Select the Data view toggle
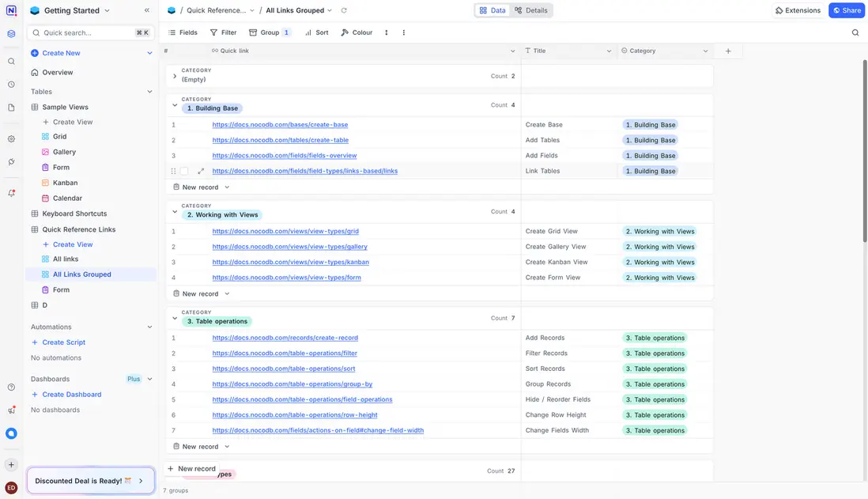This screenshot has width=868, height=499. click(492, 10)
